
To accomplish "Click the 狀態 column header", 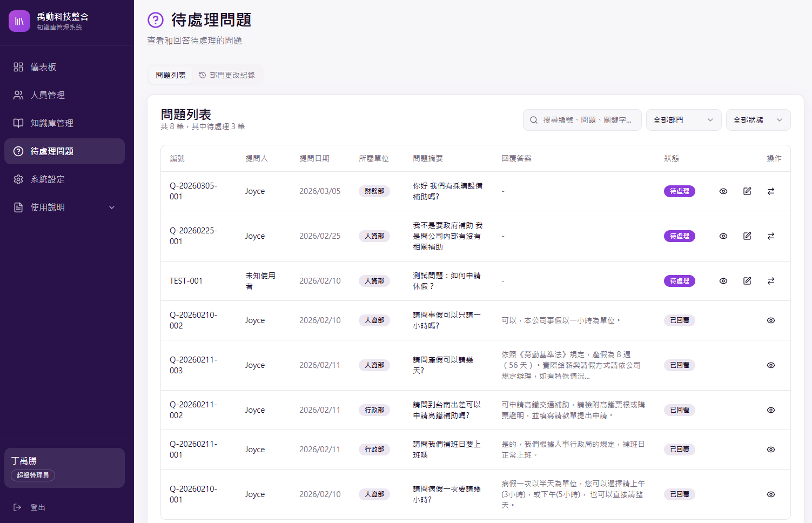I will click(x=672, y=158).
